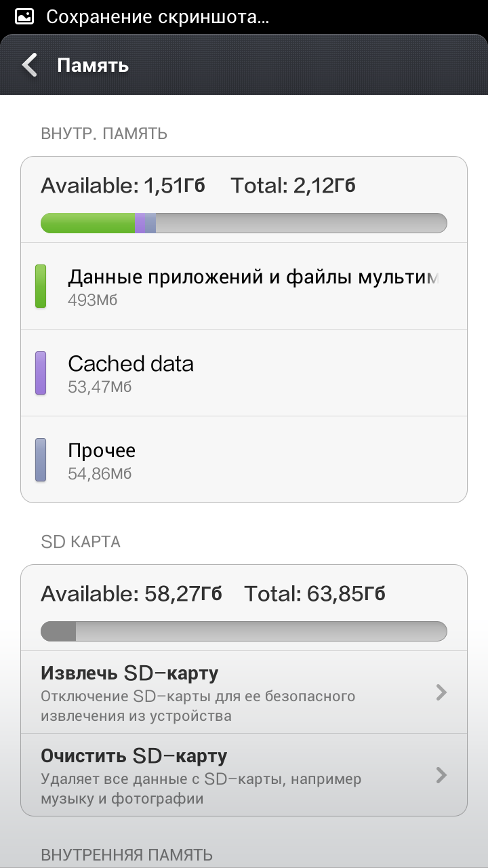The image size is (488, 868).
Task: Tap the Сохранение скриншота notification text
Action: (157, 16)
